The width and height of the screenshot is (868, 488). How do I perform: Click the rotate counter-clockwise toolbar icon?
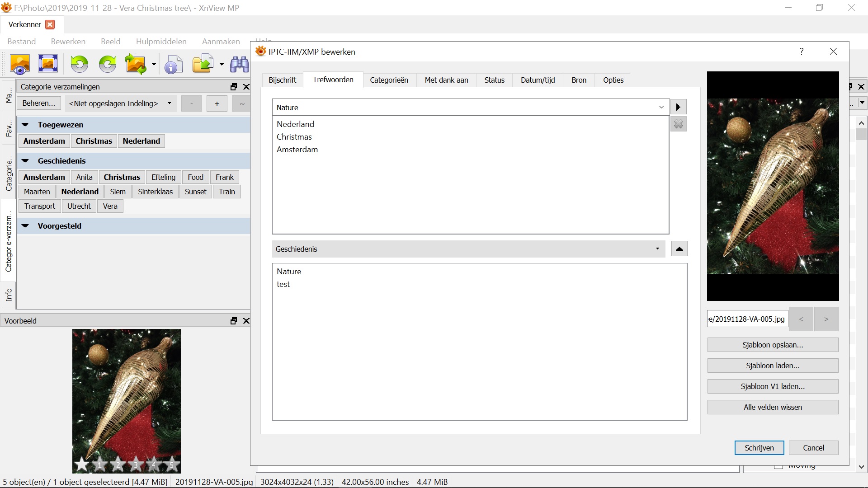tap(79, 64)
